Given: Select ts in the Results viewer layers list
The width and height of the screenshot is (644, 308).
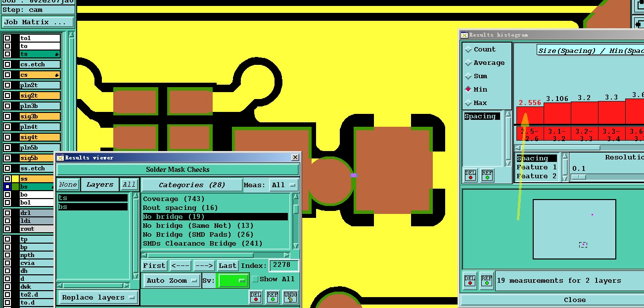Looking at the screenshot, I should click(x=92, y=198).
